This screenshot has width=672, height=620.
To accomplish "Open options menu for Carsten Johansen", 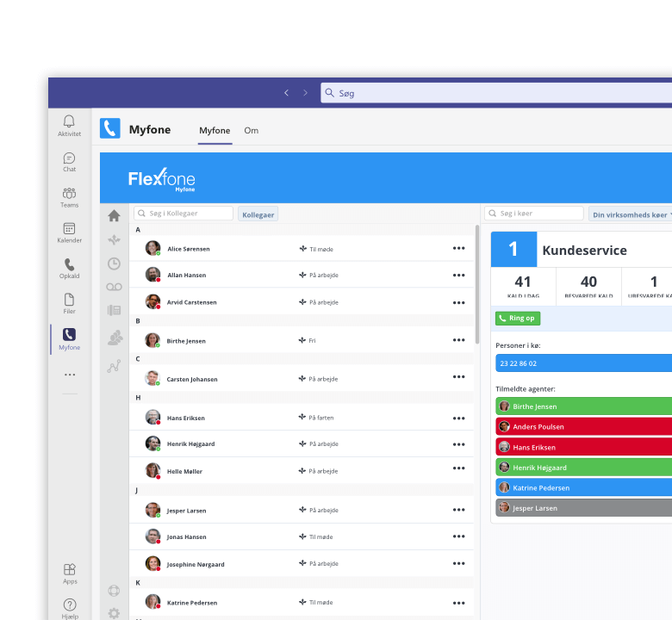I will tap(458, 379).
